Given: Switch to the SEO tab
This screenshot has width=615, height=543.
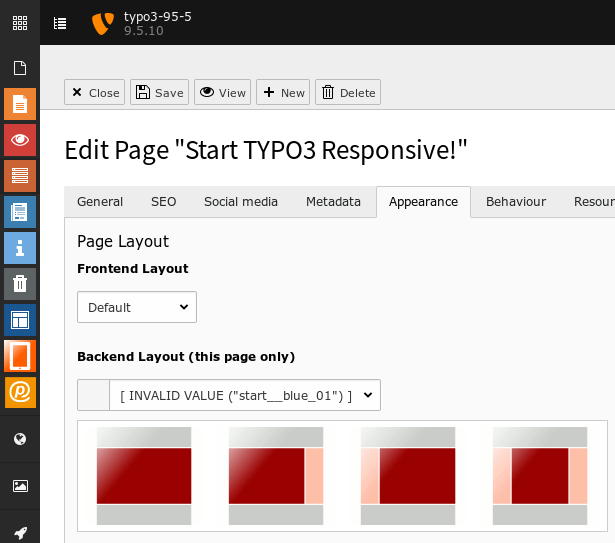Looking at the screenshot, I should [164, 202].
